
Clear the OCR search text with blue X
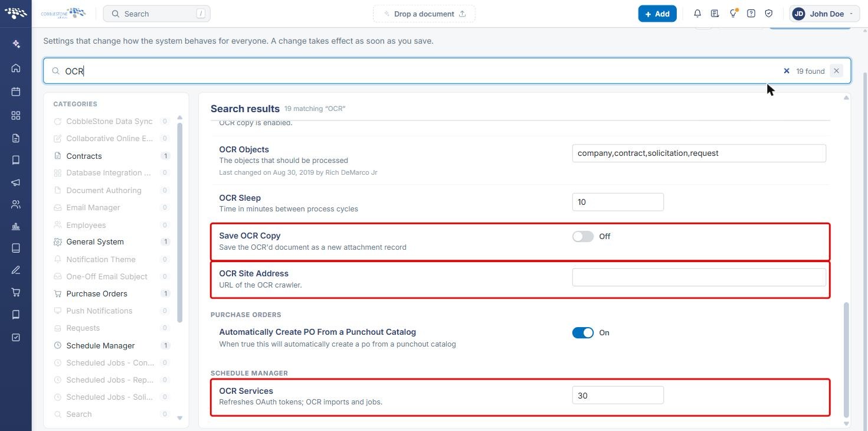click(x=787, y=71)
